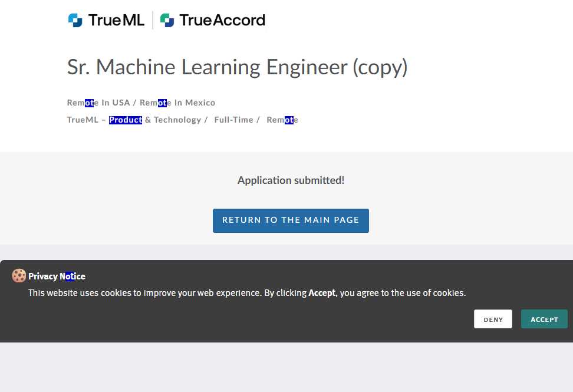Click the TrueML logo icon
The image size is (573, 392).
75,20
